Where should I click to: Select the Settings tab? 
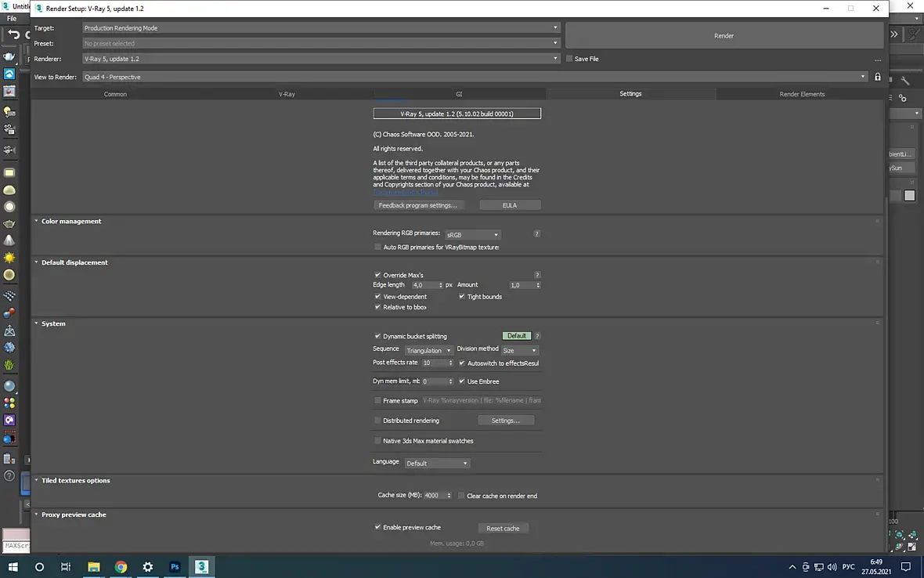[630, 94]
